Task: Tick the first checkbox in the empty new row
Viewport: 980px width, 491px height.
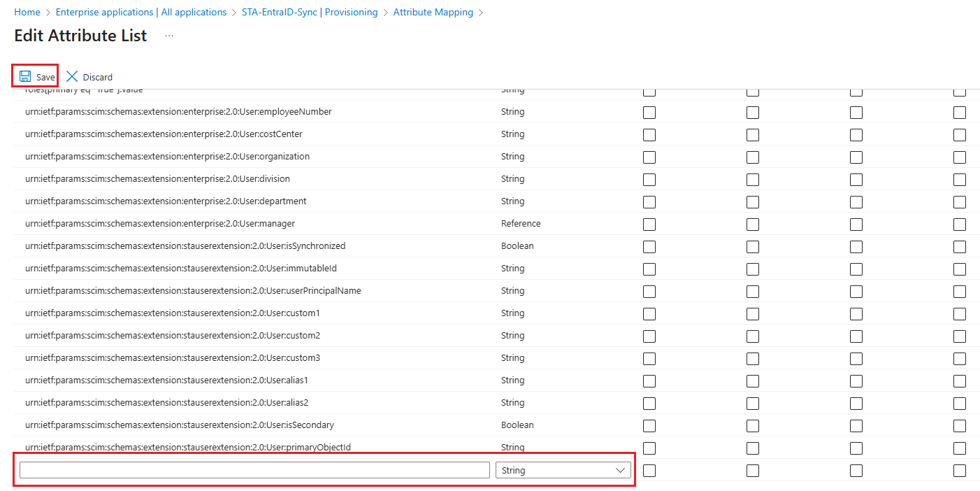Action: point(649,471)
